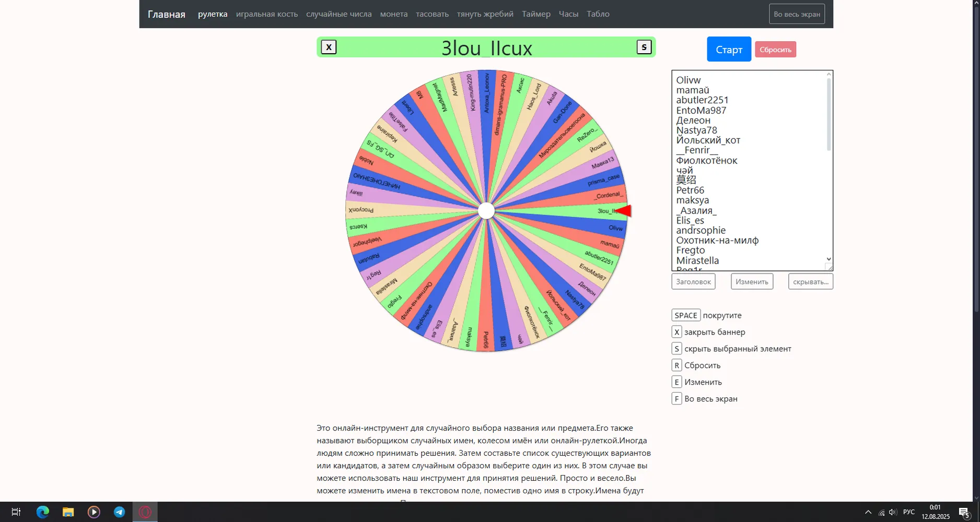980x522 pixels.
Task: Click the white wheel center hub
Action: [486, 211]
